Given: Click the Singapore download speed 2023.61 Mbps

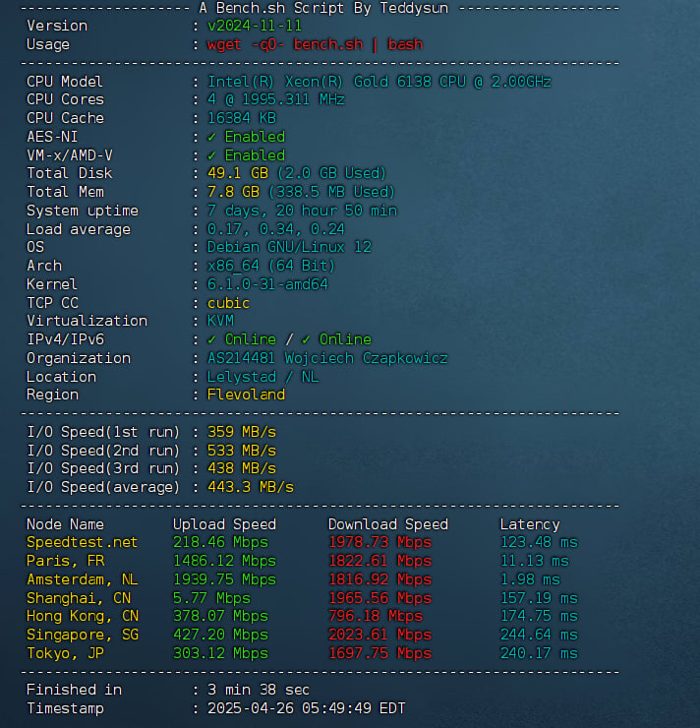Looking at the screenshot, I should tap(380, 635).
